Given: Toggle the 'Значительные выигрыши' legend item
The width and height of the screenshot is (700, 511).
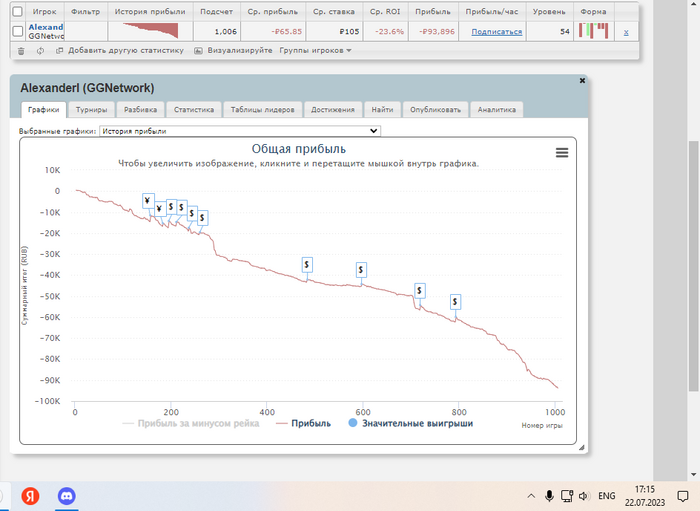Looking at the screenshot, I should point(410,424).
